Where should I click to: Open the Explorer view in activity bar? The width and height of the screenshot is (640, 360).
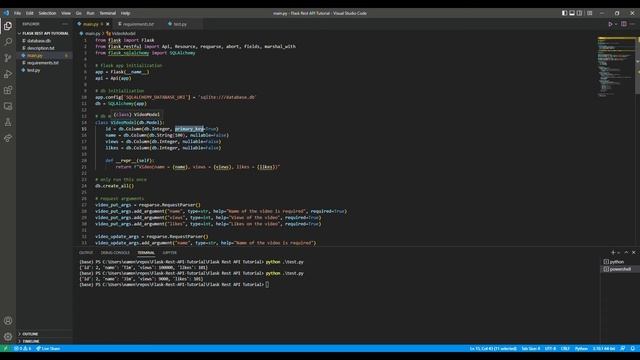pyautogui.click(x=8, y=26)
